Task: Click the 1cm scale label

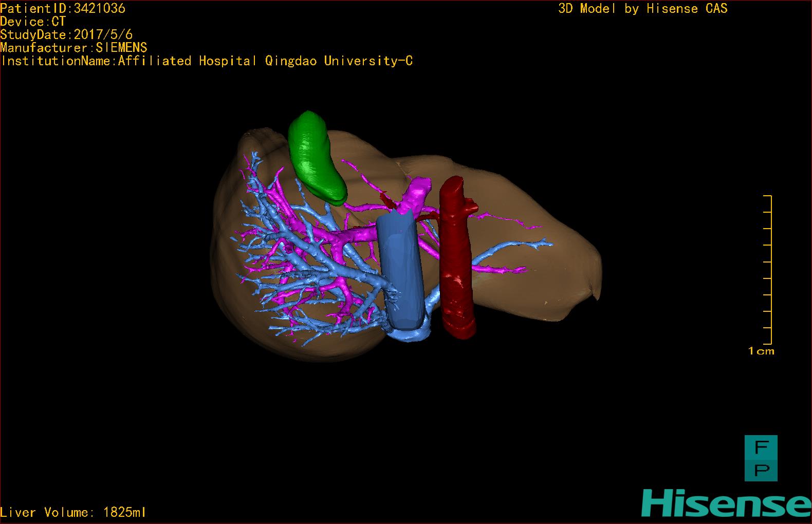Action: pos(761,351)
